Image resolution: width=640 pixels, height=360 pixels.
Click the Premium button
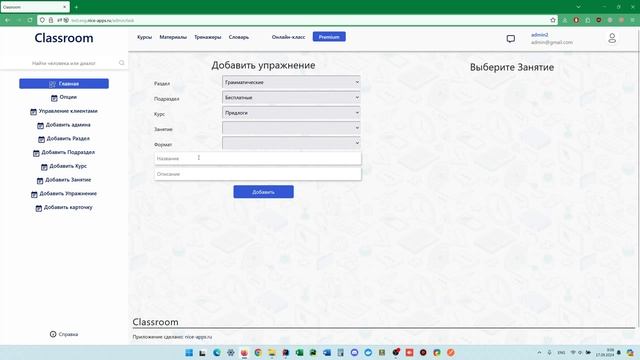pyautogui.click(x=329, y=37)
